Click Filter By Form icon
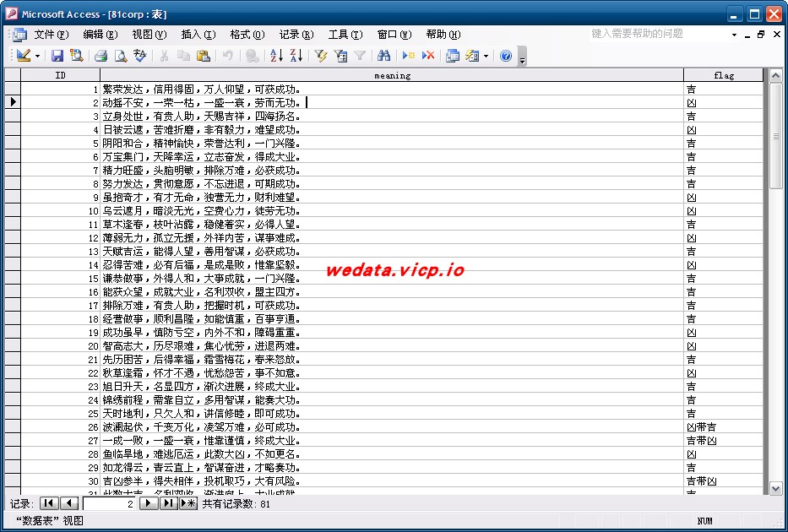Screen dimensions: 788x532 340,56
